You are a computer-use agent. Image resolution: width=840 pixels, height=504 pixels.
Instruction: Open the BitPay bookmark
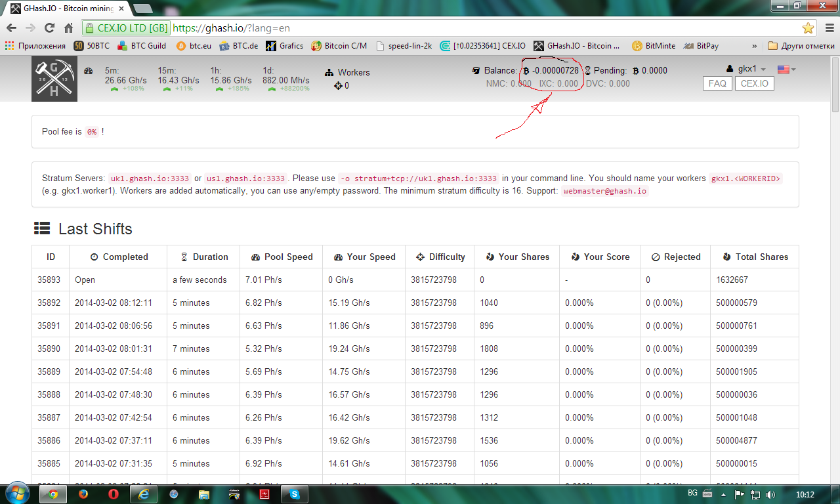pos(701,46)
